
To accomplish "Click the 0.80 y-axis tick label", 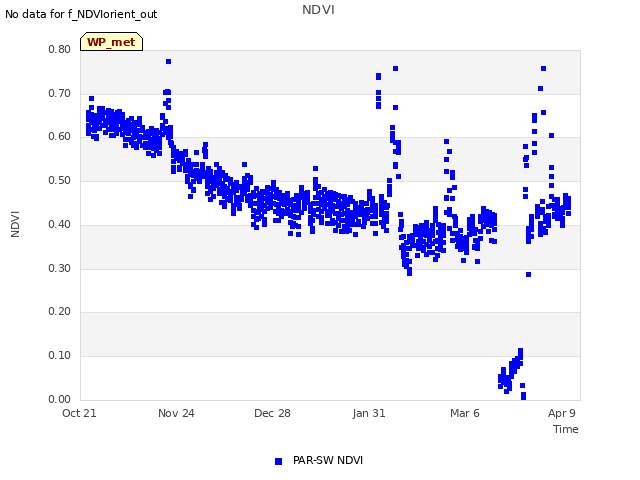I will (60, 49).
